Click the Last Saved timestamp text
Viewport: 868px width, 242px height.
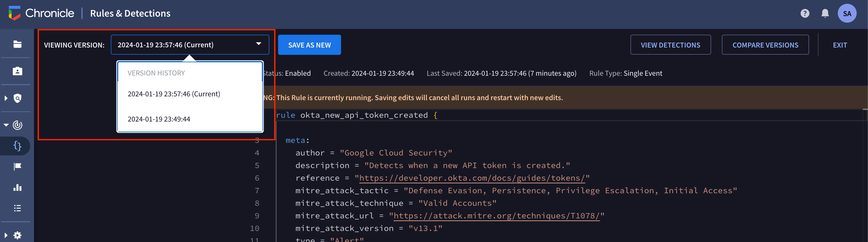[x=502, y=73]
